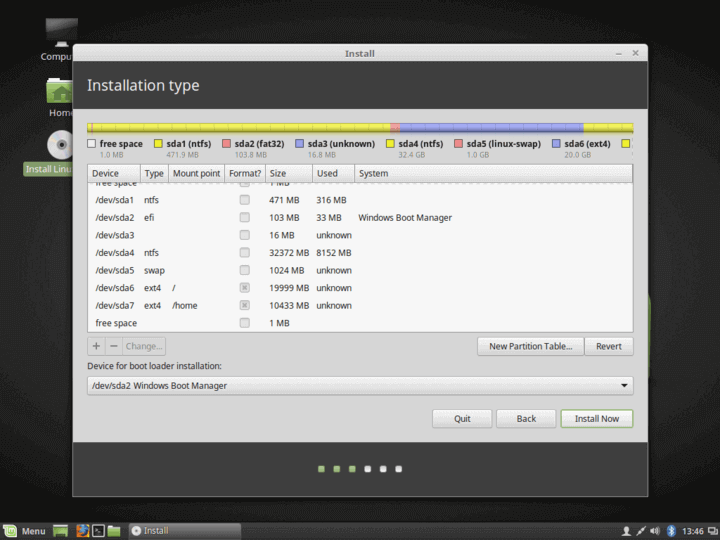Image resolution: width=720 pixels, height=540 pixels.
Task: Click the New Partition Table button
Action: coord(530,346)
